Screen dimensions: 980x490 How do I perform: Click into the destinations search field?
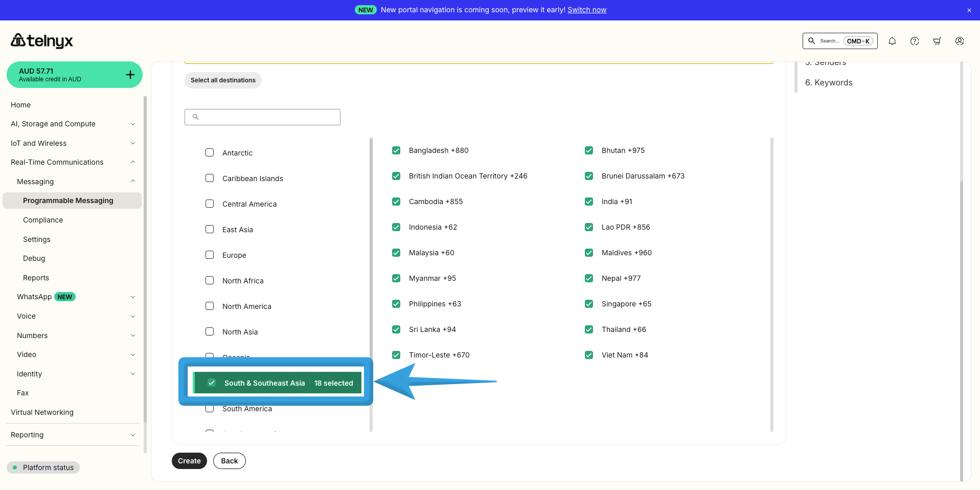(262, 117)
